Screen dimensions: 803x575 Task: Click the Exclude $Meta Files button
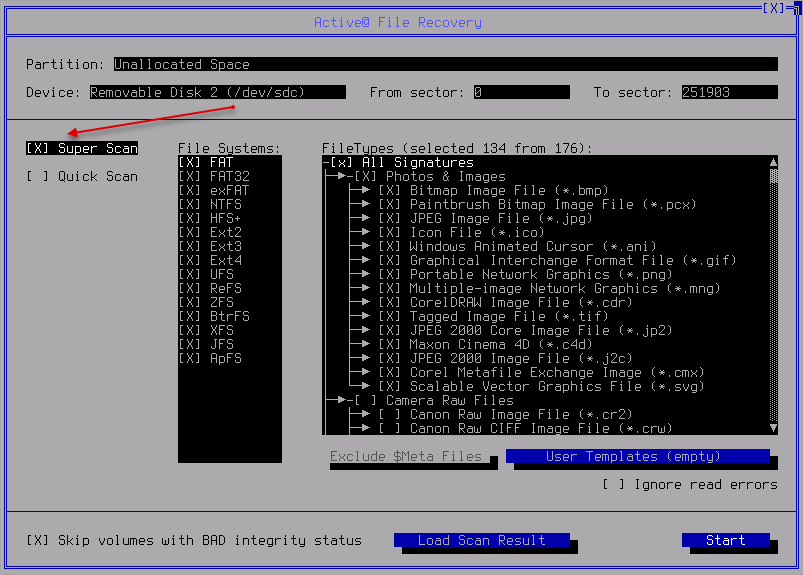pos(410,456)
